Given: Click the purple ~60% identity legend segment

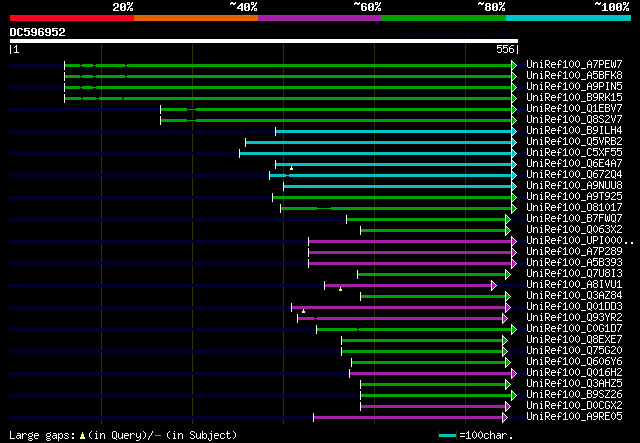Looking at the screenshot, I should 320,18.
